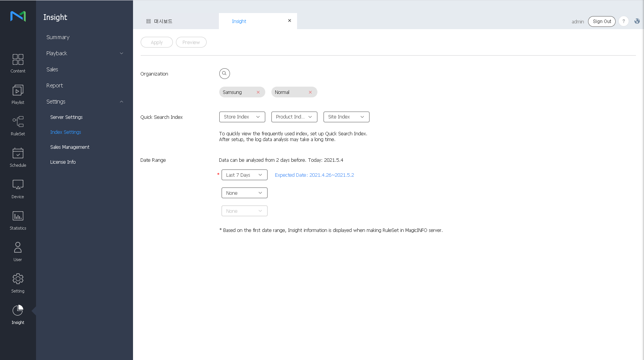Viewport: 644px width, 360px height.
Task: Click the organization search magnifier icon
Action: (224, 74)
